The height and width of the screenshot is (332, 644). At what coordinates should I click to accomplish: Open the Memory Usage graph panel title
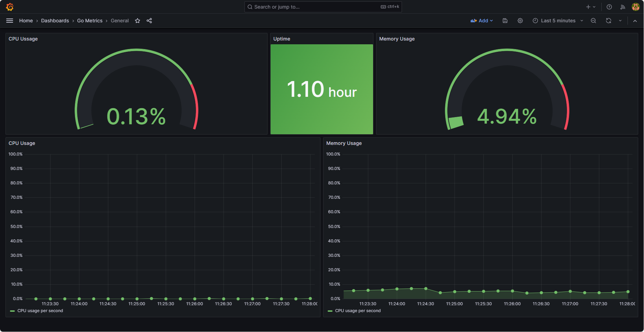pos(344,143)
